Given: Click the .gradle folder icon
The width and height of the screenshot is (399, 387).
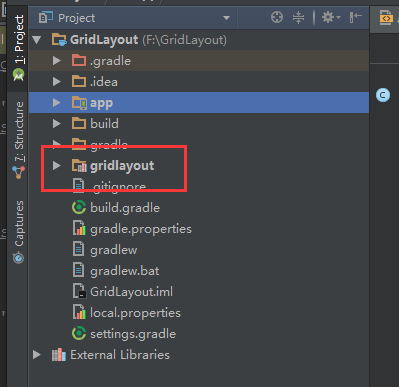Looking at the screenshot, I should point(79,60).
